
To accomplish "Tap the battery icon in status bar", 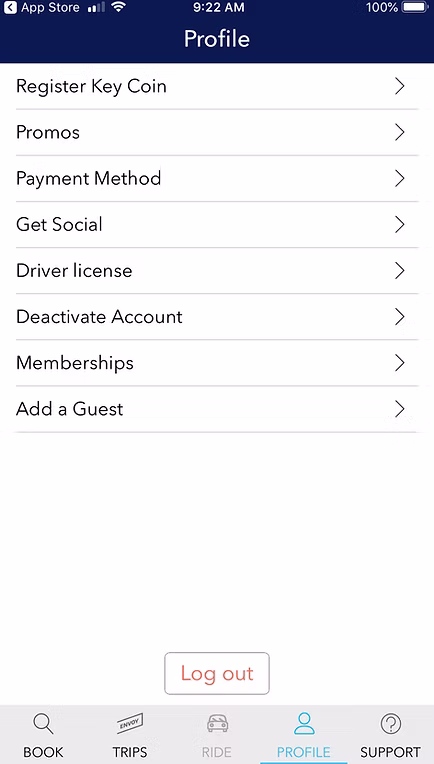I will pos(415,7).
